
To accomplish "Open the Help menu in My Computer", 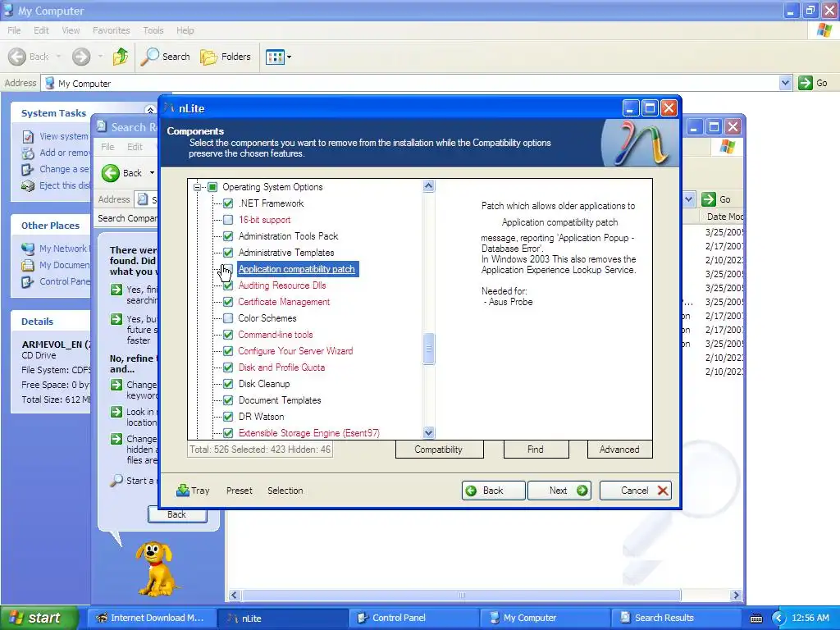I will click(x=185, y=30).
